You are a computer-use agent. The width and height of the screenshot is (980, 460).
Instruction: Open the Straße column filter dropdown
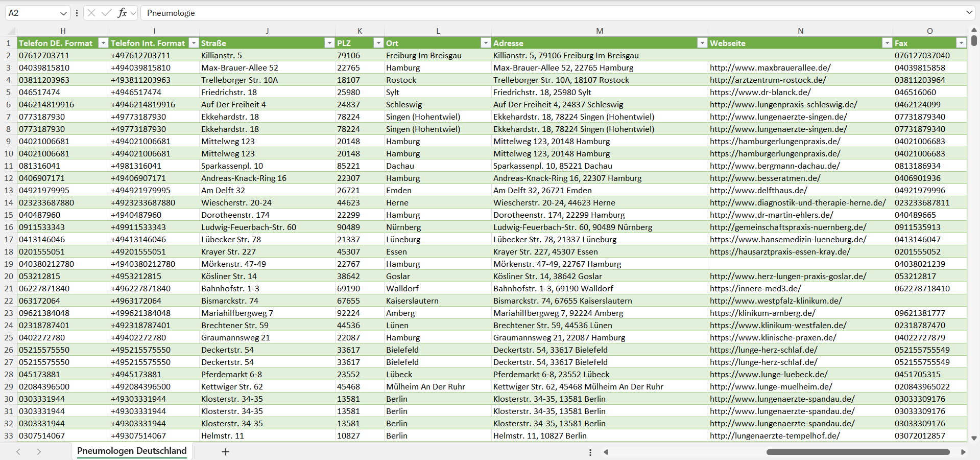click(x=329, y=43)
